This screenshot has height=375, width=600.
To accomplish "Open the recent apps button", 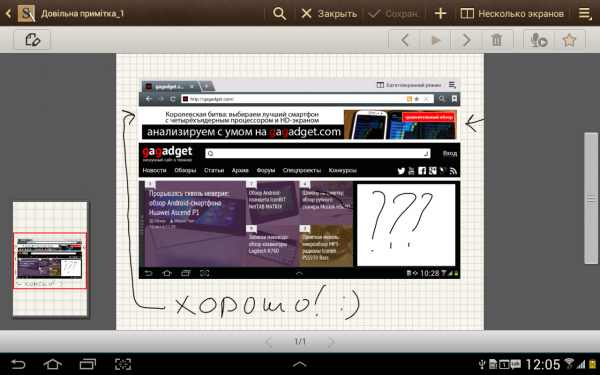I will pyautogui.click(x=88, y=364).
